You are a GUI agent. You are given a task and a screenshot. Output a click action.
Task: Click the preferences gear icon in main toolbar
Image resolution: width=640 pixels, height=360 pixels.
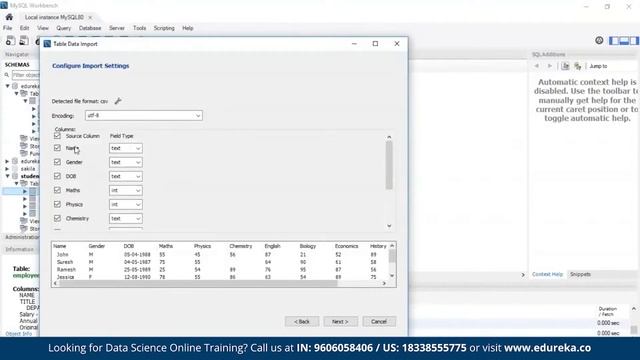pyautogui.click(x=599, y=40)
